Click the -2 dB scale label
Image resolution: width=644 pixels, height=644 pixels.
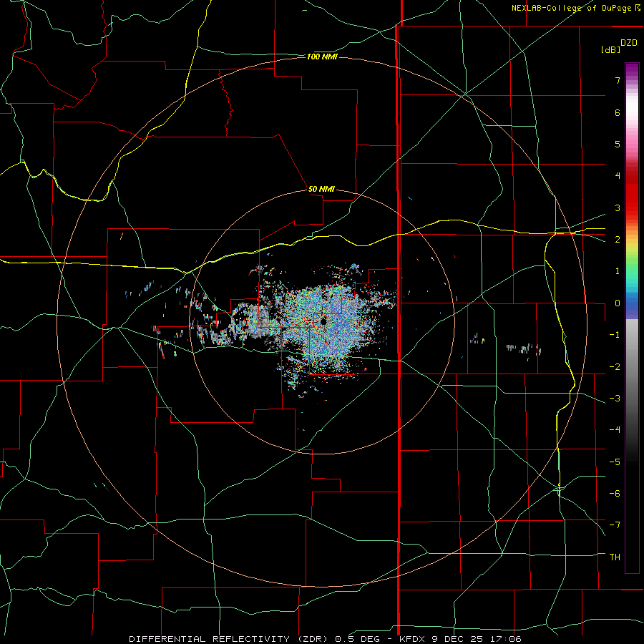[x=615, y=366]
